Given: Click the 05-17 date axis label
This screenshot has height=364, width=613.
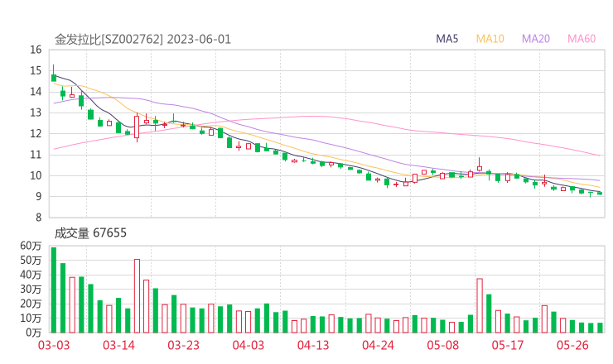Looking at the screenshot, I should (508, 345).
